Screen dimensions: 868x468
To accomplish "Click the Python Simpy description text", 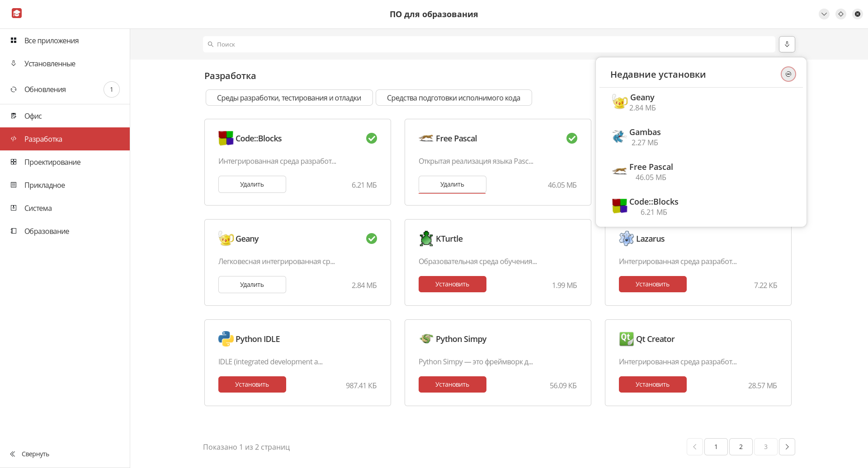I will (476, 361).
